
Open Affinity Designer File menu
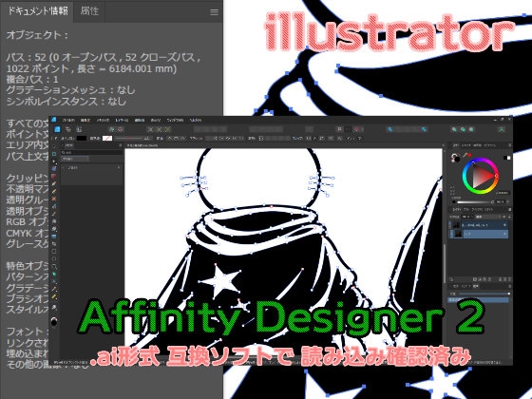click(x=68, y=120)
